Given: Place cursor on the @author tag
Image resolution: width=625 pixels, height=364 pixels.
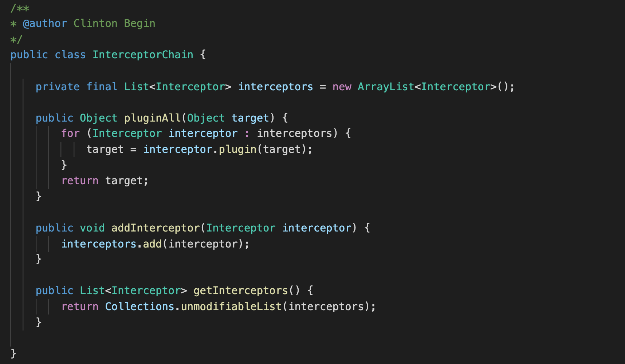Looking at the screenshot, I should [45, 23].
